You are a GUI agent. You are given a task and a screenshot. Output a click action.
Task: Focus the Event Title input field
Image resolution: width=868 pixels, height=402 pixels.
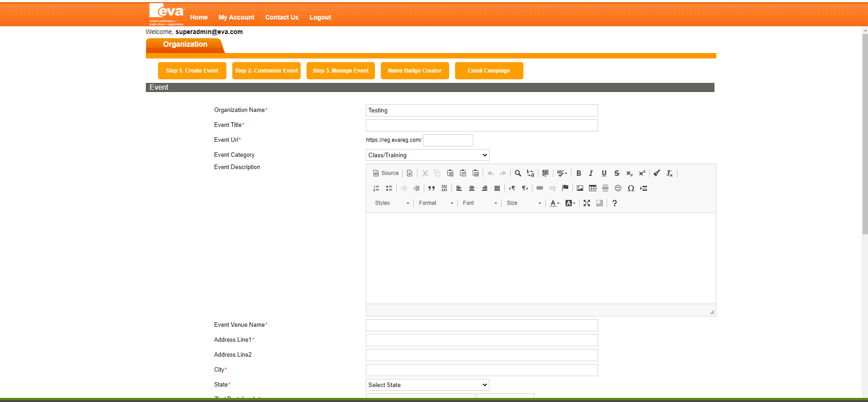click(482, 125)
